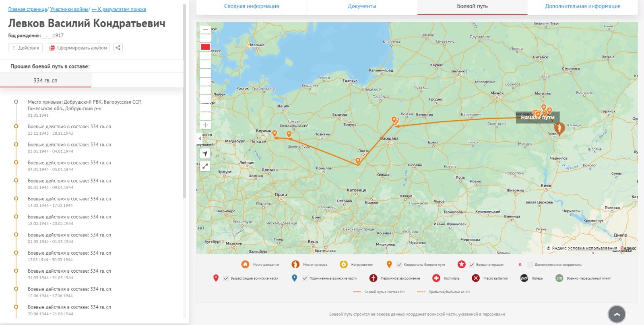Click the Место рождения legend icon

[245, 264]
